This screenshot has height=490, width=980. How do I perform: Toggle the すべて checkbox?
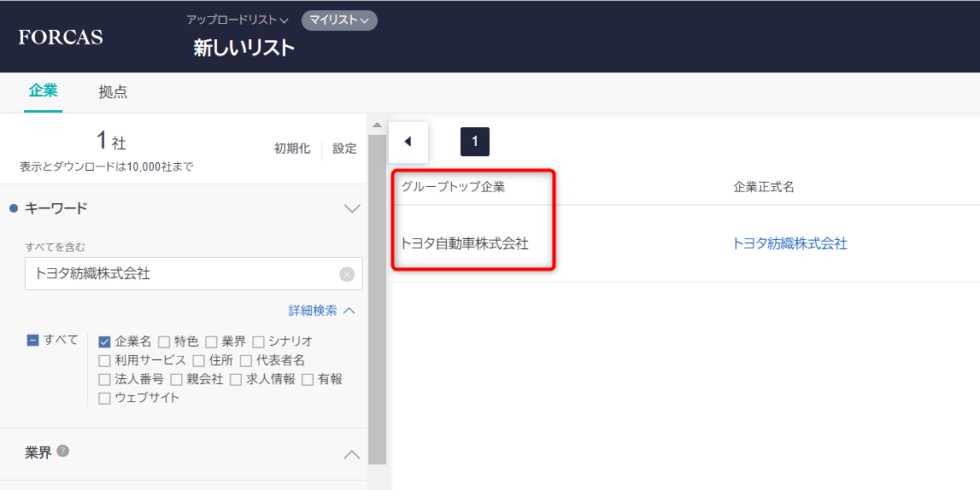tap(33, 340)
